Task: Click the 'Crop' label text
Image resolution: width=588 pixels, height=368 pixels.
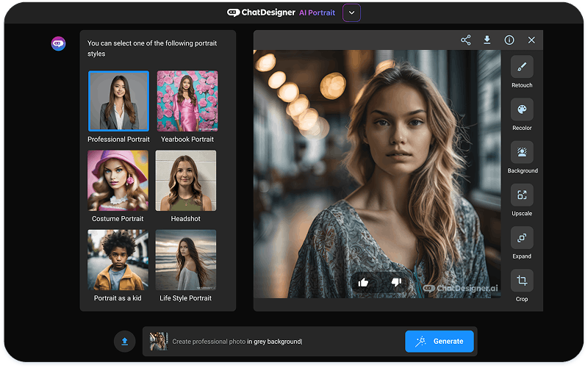Action: (522, 299)
